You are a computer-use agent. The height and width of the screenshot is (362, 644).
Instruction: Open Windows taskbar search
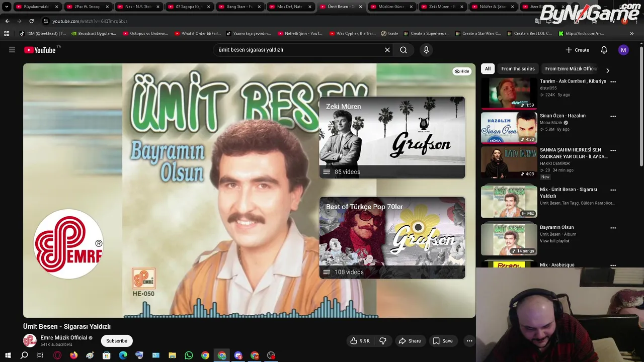24,355
